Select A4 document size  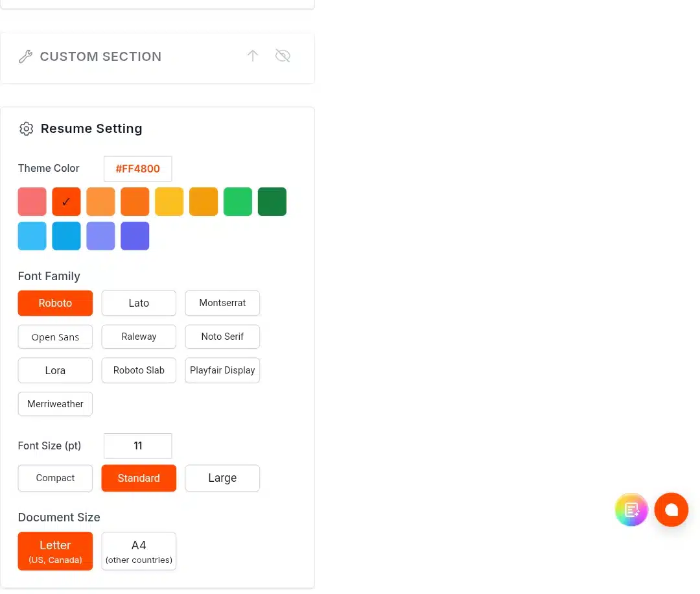[139, 551]
